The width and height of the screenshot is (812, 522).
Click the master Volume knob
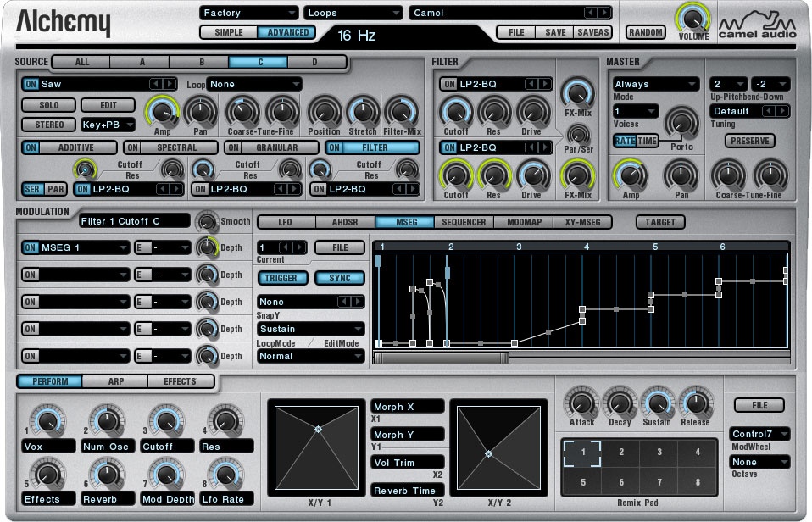(692, 18)
